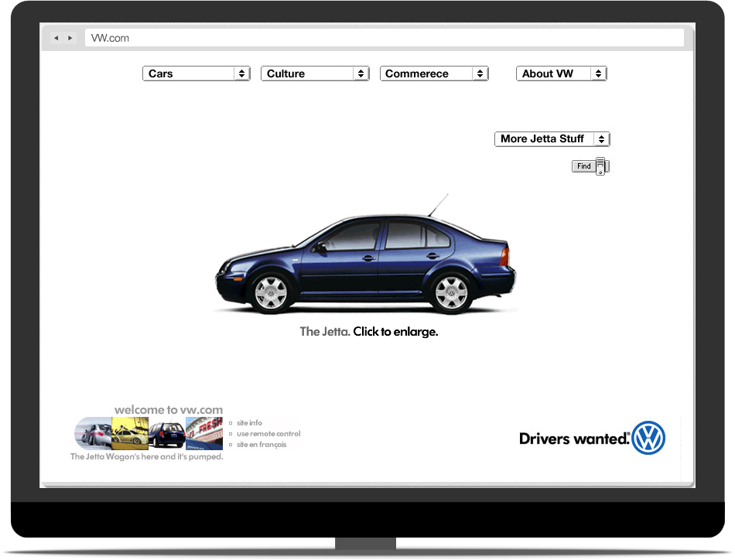Go back with the browser back arrow
Screen dimensions: 735x560
(56, 38)
